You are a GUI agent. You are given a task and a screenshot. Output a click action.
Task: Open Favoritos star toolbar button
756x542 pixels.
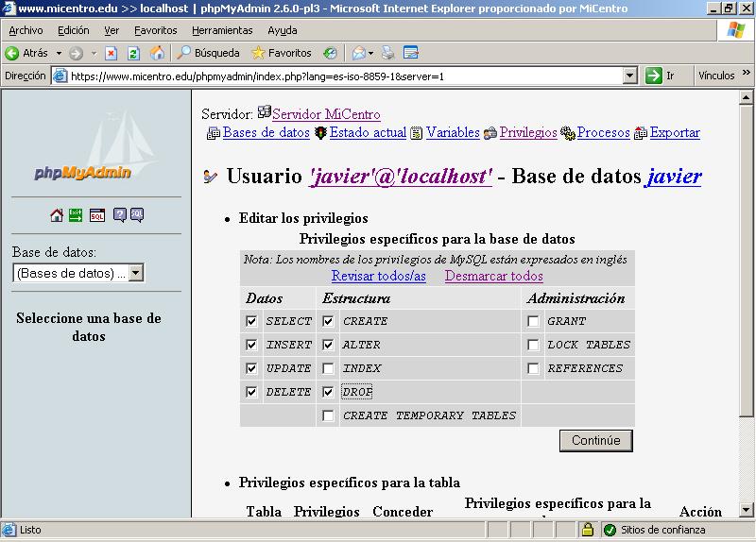(x=282, y=53)
